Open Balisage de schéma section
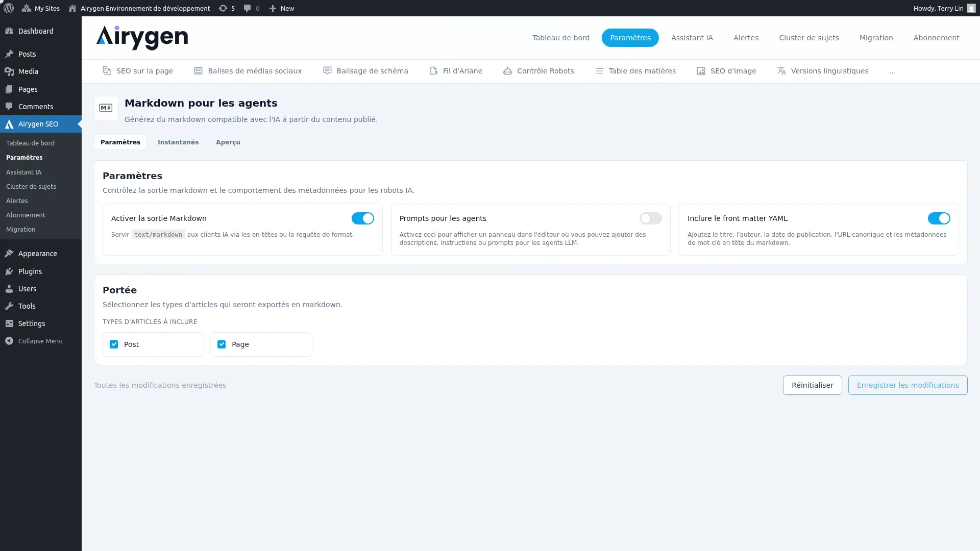Image resolution: width=980 pixels, height=551 pixels. [365, 71]
